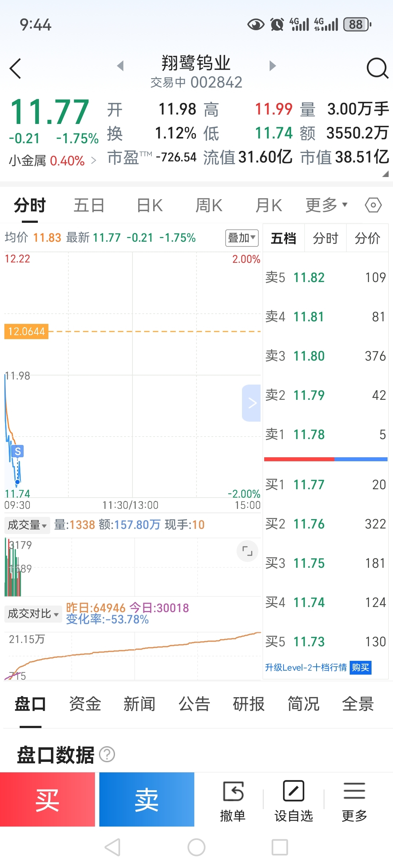Viewport: 393px width, 868px height.
Task: Expand the 更多 chart period dropdown
Action: click(x=326, y=205)
